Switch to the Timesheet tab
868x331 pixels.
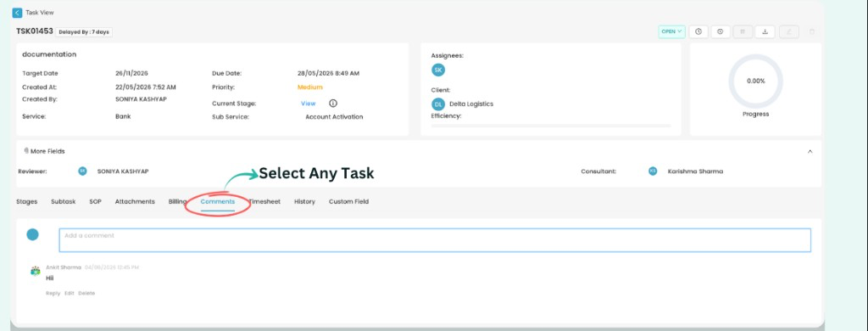(x=264, y=202)
